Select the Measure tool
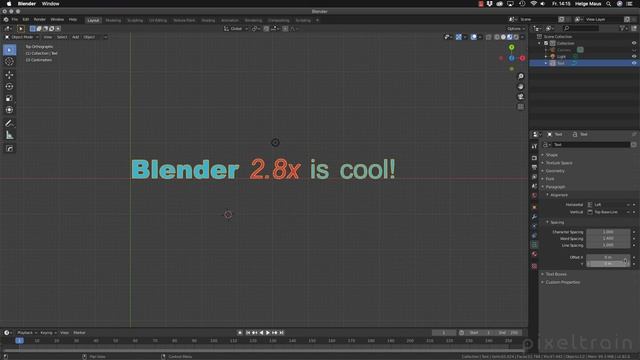The height and width of the screenshot is (360, 640). [9, 135]
